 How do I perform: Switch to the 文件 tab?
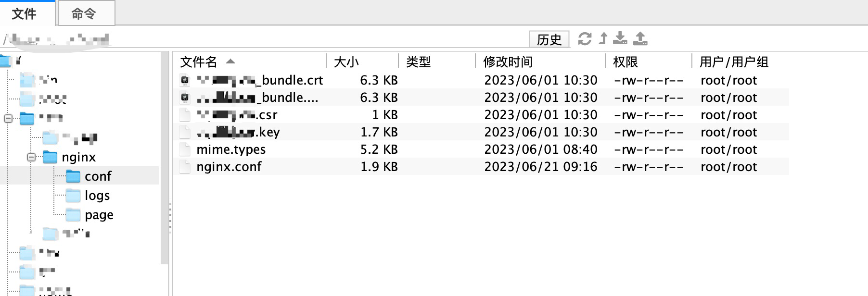pos(24,13)
